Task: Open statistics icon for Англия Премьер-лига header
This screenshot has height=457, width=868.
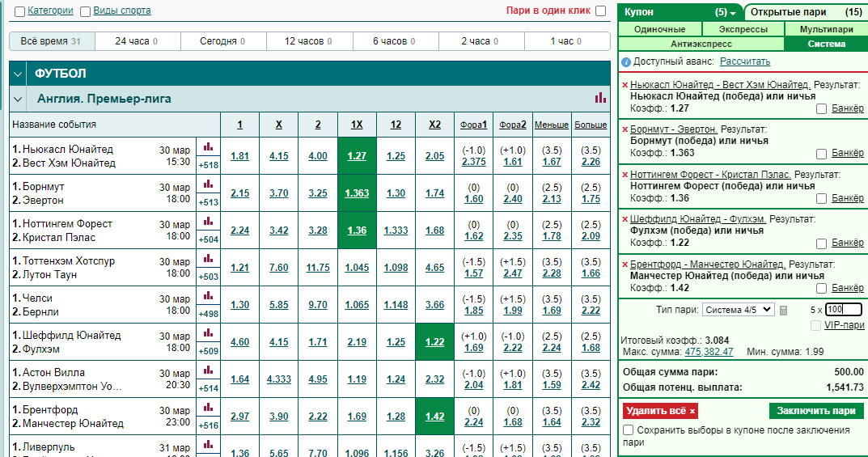Action: (600, 98)
